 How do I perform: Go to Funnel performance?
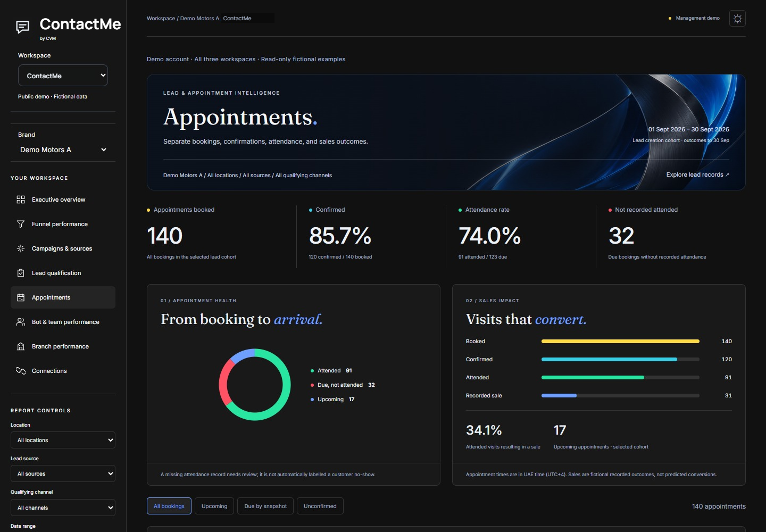coord(63,224)
